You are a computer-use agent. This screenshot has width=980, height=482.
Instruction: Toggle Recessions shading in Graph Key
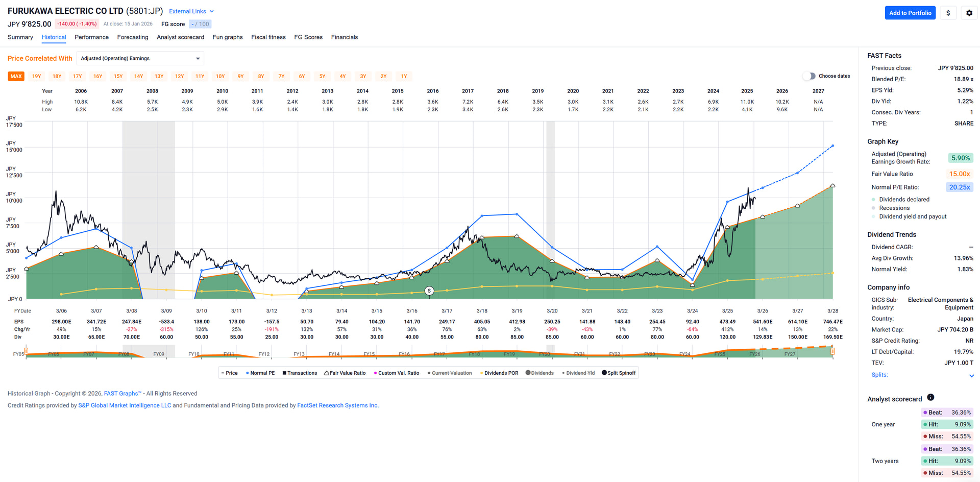873,208
